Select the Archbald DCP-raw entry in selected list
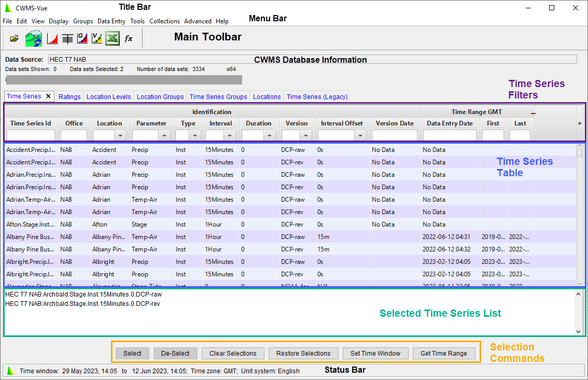588x380 pixels. tap(83, 294)
